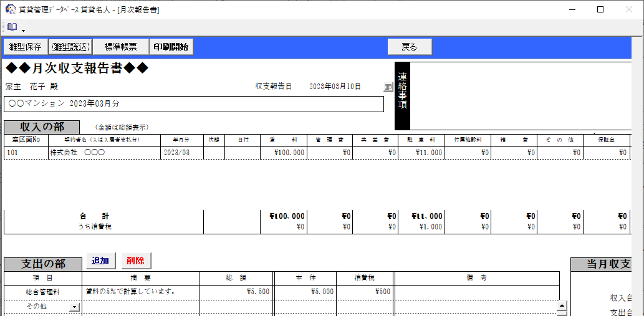Click the app icon in title bar
The image size is (644, 316).
[10, 9]
